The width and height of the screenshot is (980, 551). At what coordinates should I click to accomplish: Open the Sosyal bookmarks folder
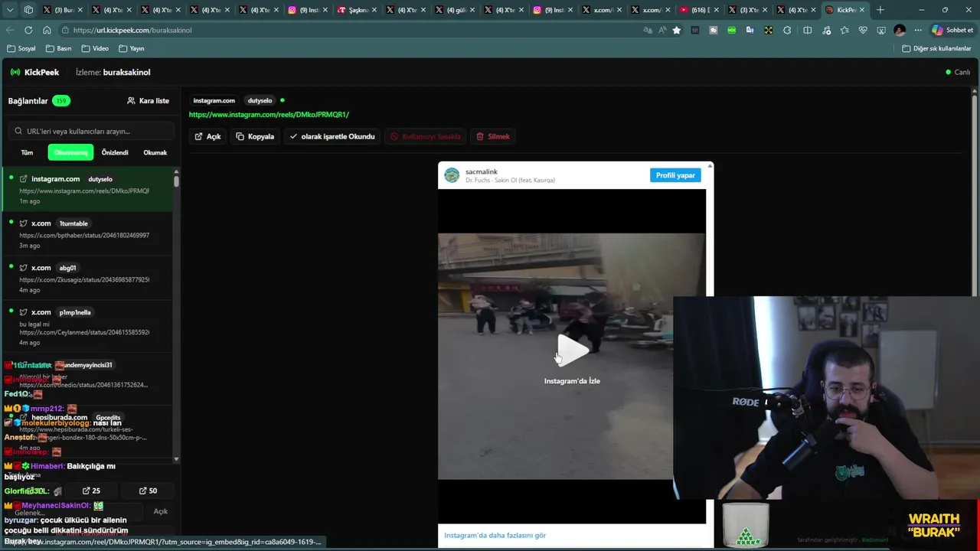click(21, 48)
